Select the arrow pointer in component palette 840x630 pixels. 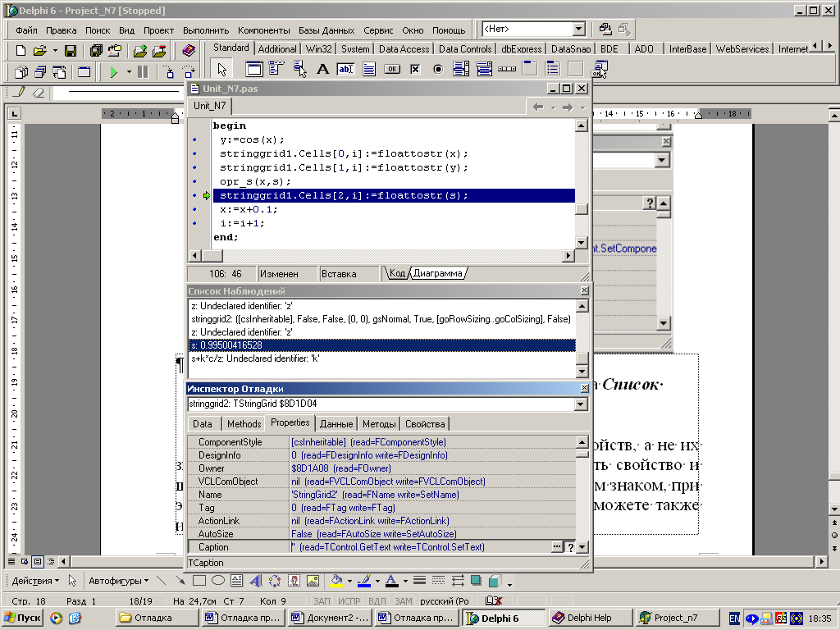tap(221, 69)
